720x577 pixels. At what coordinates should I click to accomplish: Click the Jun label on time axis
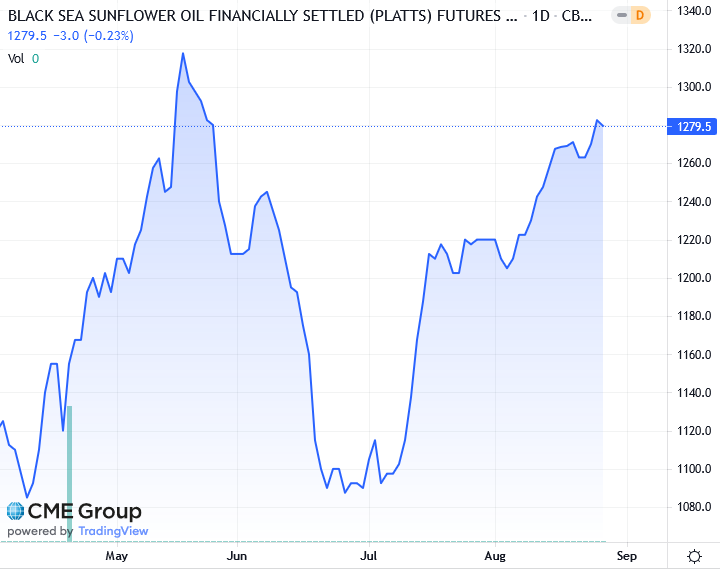tap(237, 555)
